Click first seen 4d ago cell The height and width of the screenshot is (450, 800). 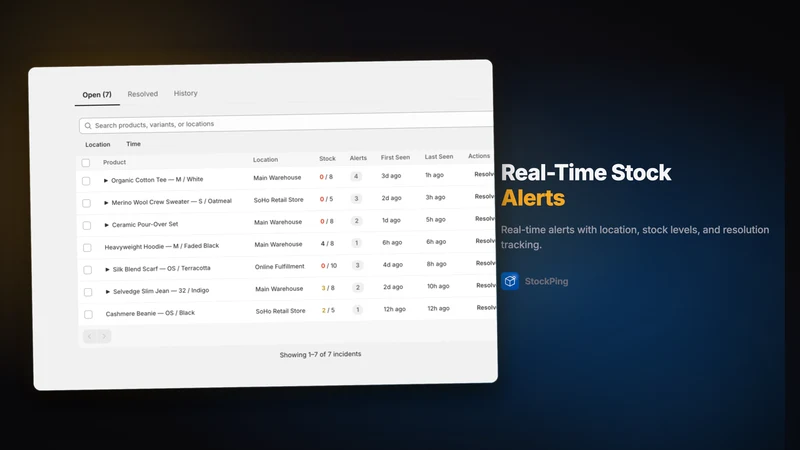[393, 265]
